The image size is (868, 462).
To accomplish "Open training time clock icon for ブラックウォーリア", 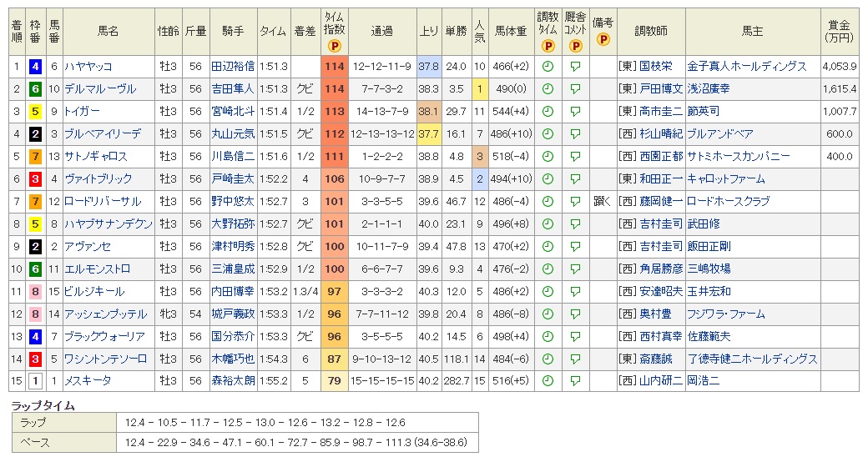I will pyautogui.click(x=548, y=336).
